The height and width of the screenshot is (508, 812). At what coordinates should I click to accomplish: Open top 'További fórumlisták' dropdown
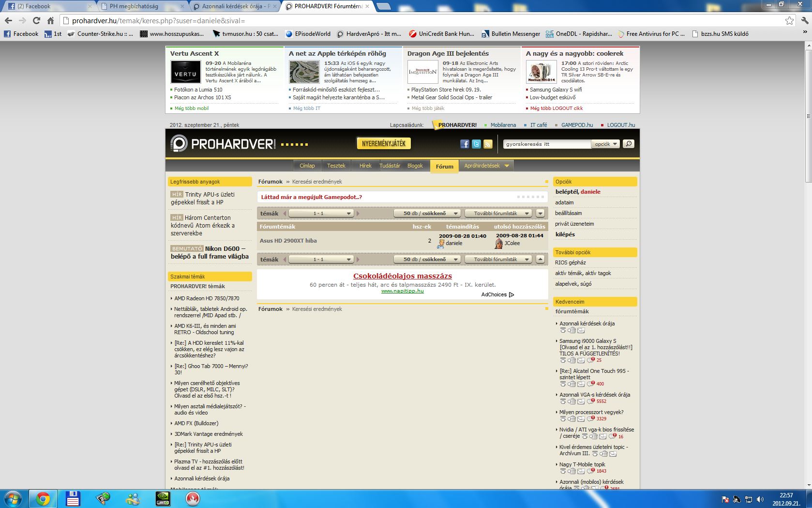[x=498, y=214]
